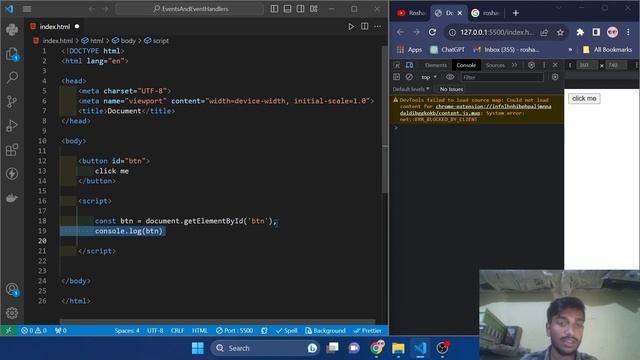Select the index.html editor tab
640x360 pixels.
[54, 27]
